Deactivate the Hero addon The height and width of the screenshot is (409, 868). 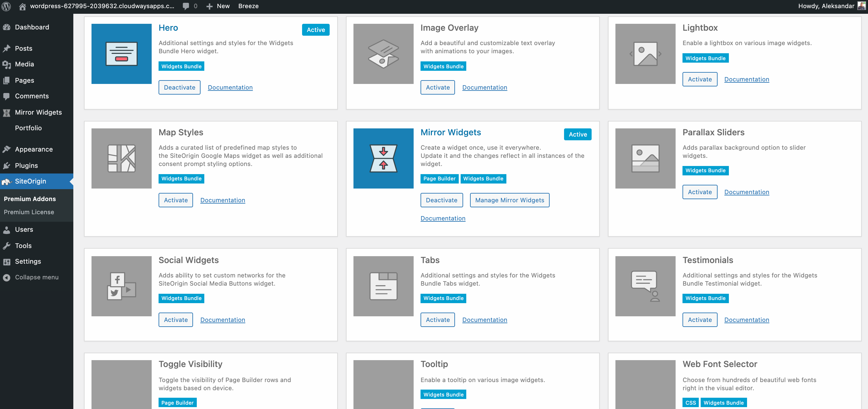(179, 87)
